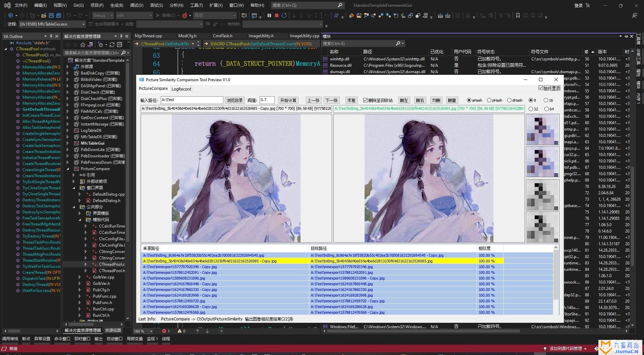Switch to the ImageUtility.h editor tab

[x=261, y=36]
